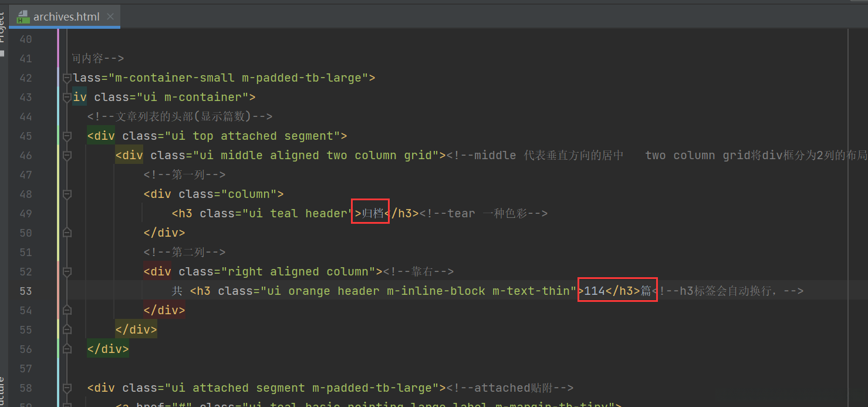Collapse the 'ui top attached segment' div fold

coord(66,136)
